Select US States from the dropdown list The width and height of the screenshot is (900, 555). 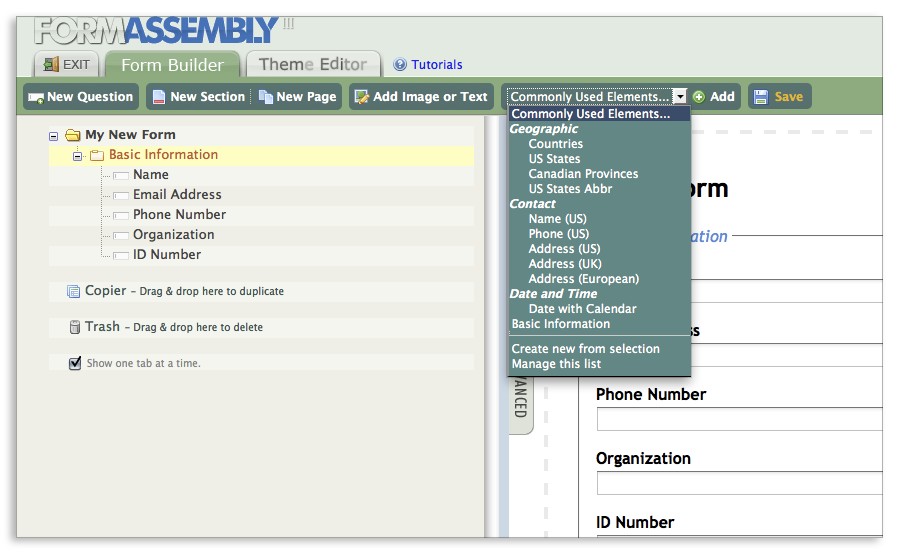click(x=554, y=159)
